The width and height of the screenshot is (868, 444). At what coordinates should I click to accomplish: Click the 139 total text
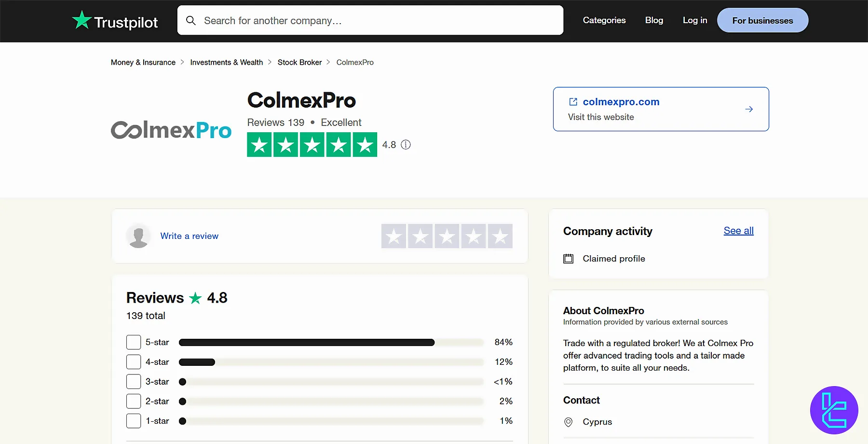click(x=146, y=316)
